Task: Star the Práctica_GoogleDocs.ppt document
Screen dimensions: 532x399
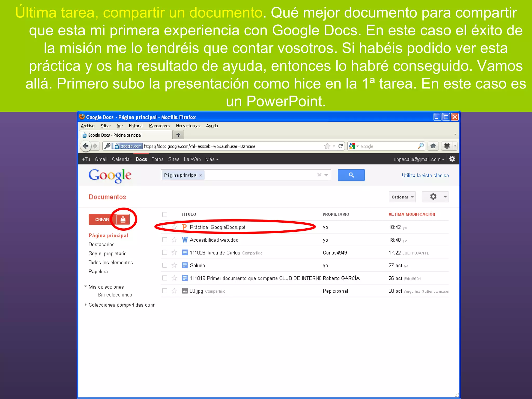Action: (x=174, y=227)
